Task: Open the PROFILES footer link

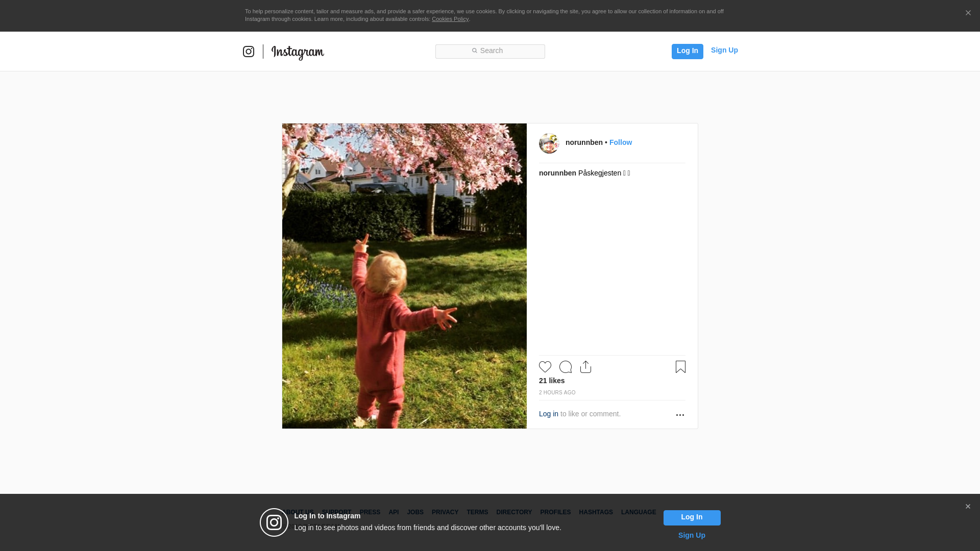Action: 555,512
